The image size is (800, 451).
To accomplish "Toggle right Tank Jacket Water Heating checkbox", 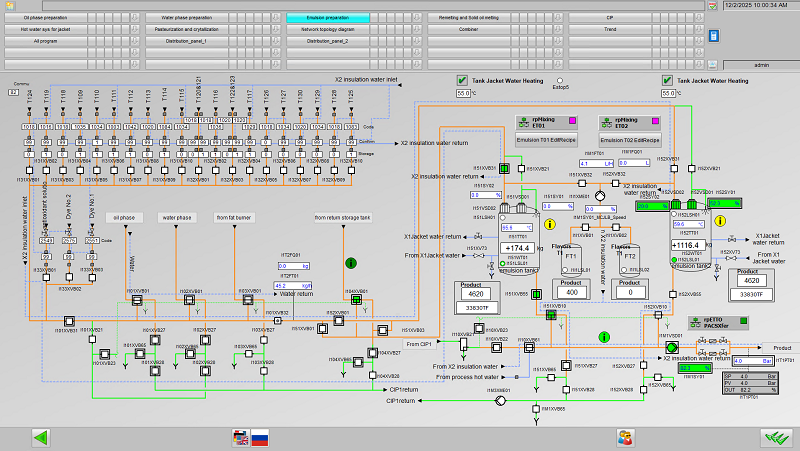I will 667,80.
